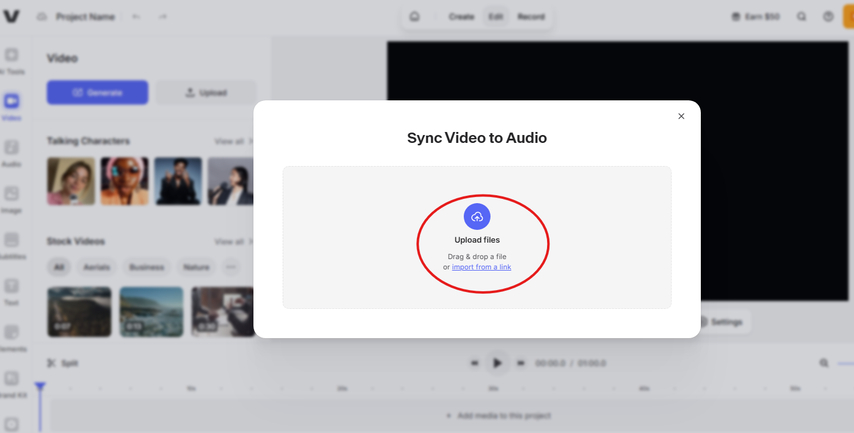Image resolution: width=854 pixels, height=433 pixels.
Task: Expand more stock filters with ellipsis
Action: (231, 267)
